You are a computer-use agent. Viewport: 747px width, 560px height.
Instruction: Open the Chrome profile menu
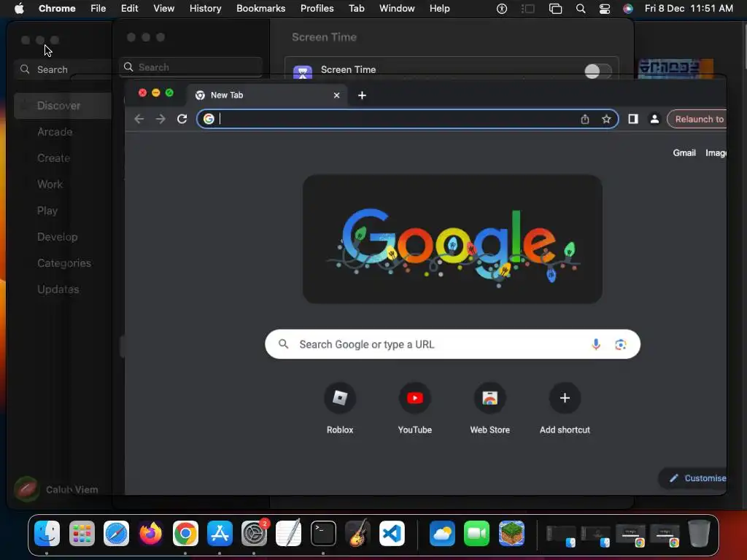point(654,119)
